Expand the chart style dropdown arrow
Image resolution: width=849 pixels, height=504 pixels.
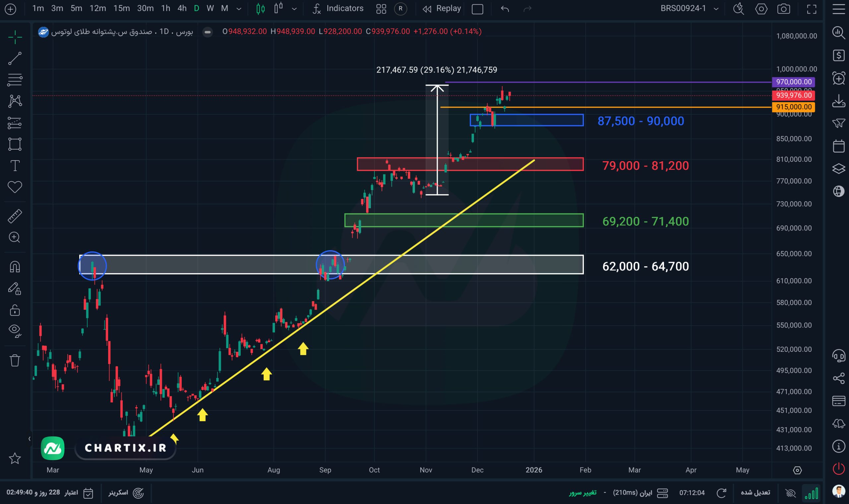294,9
